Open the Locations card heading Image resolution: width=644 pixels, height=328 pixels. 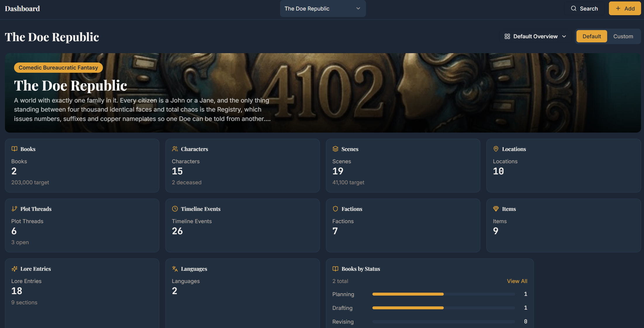pos(514,149)
